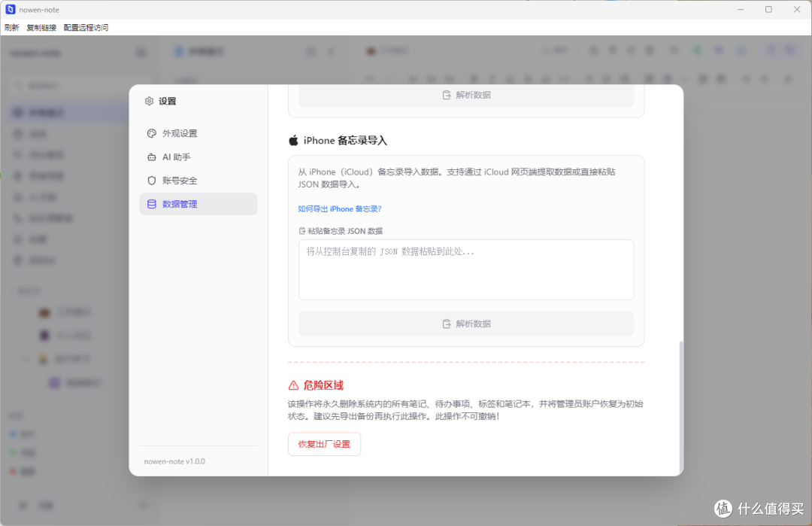Click the shield icon of 账号安全
The height and width of the screenshot is (526, 812).
[x=152, y=181]
